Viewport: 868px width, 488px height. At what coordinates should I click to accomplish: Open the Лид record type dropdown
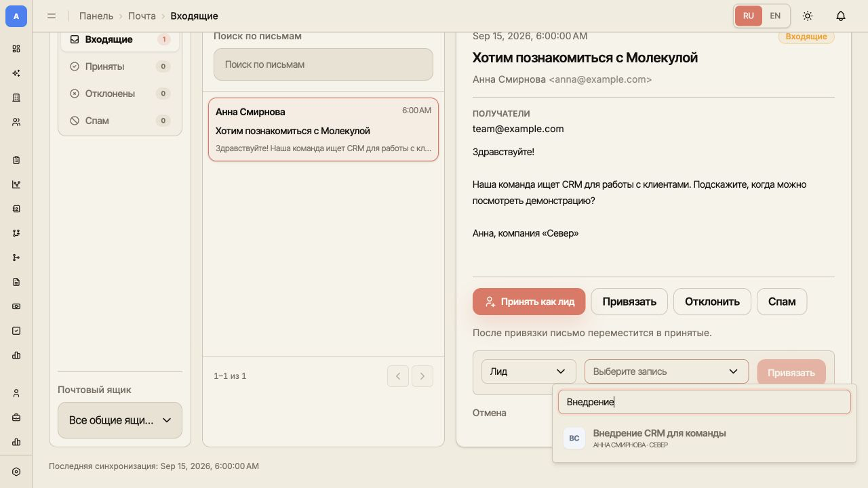[529, 371]
